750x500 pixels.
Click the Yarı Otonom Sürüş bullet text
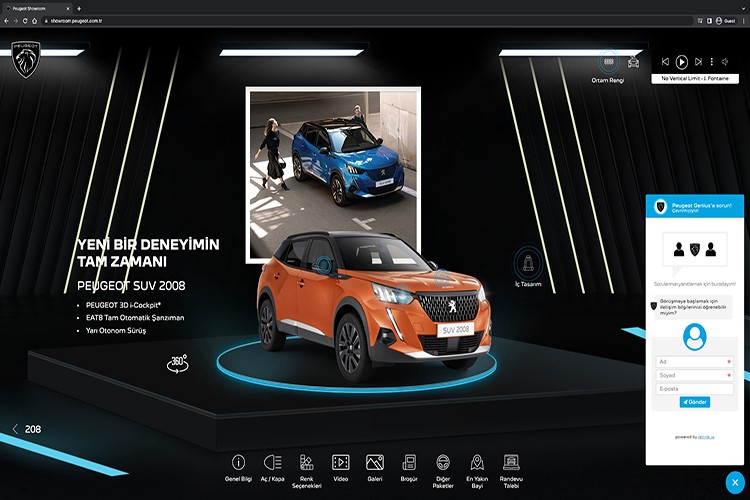[x=116, y=331]
